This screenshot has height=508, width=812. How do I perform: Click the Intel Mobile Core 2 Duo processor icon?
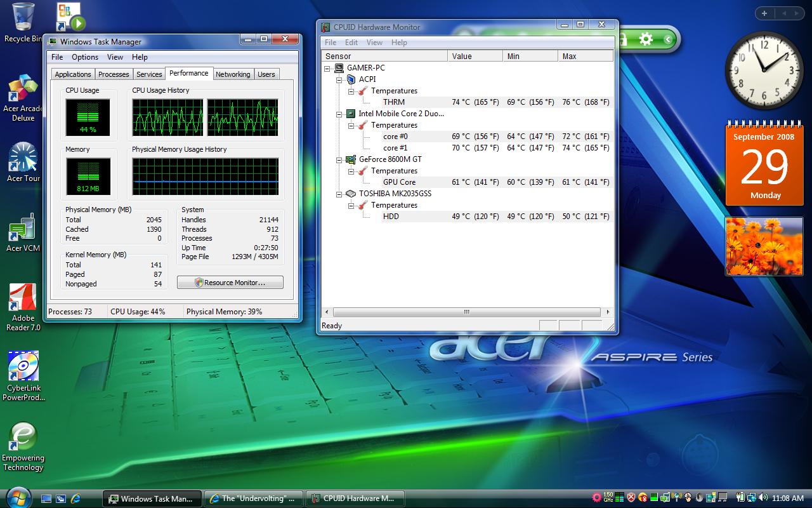(x=351, y=114)
